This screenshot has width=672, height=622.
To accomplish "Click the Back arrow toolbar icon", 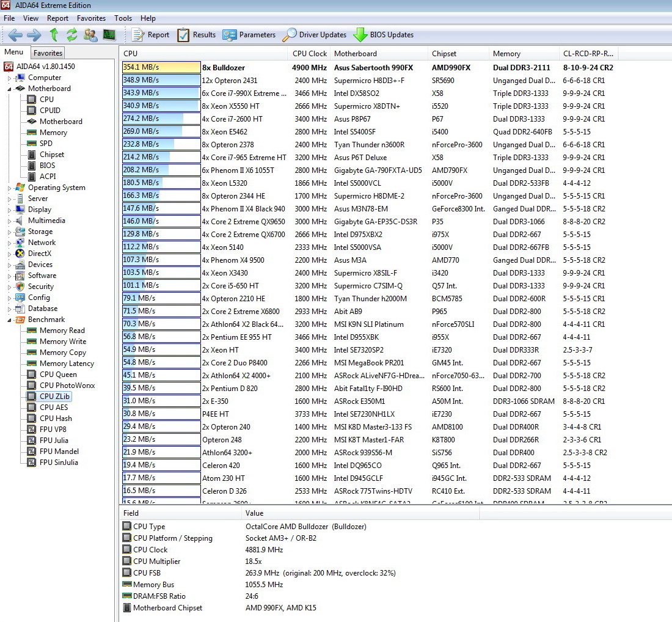I will [x=15, y=35].
